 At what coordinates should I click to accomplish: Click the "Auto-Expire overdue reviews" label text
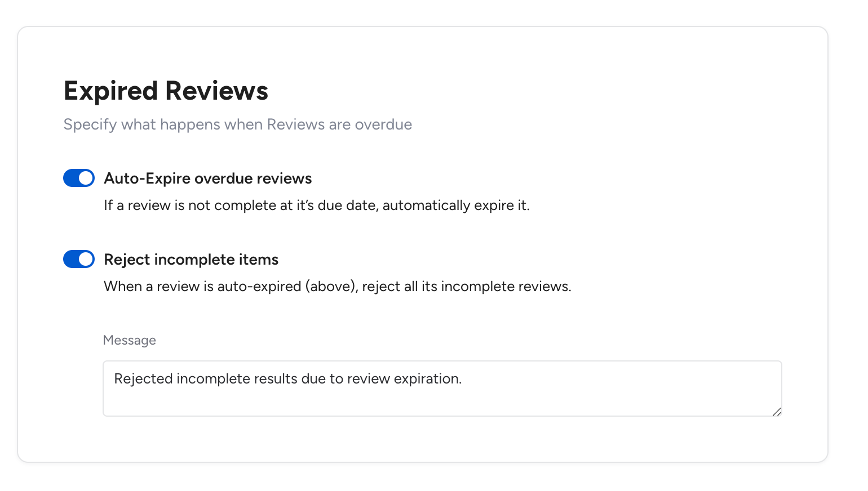pos(208,178)
